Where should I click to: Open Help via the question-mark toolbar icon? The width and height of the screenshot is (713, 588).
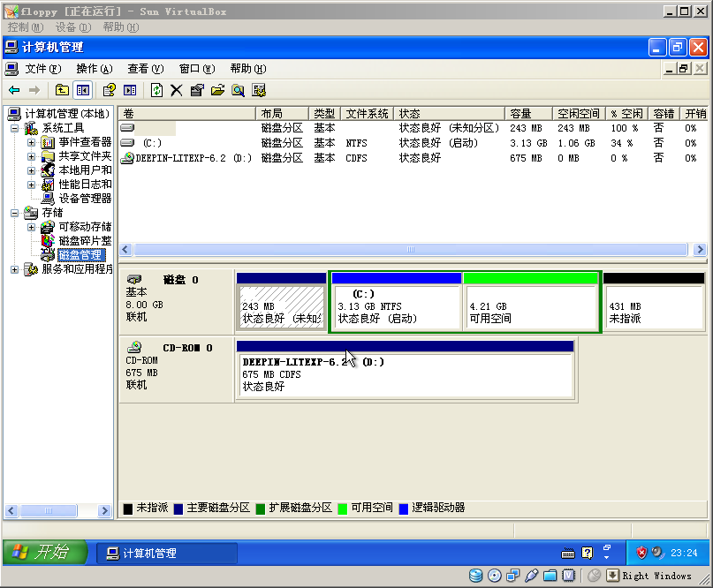[110, 90]
